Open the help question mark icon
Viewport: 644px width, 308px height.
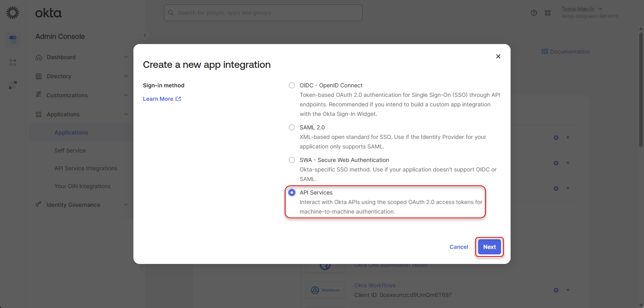tap(534, 13)
